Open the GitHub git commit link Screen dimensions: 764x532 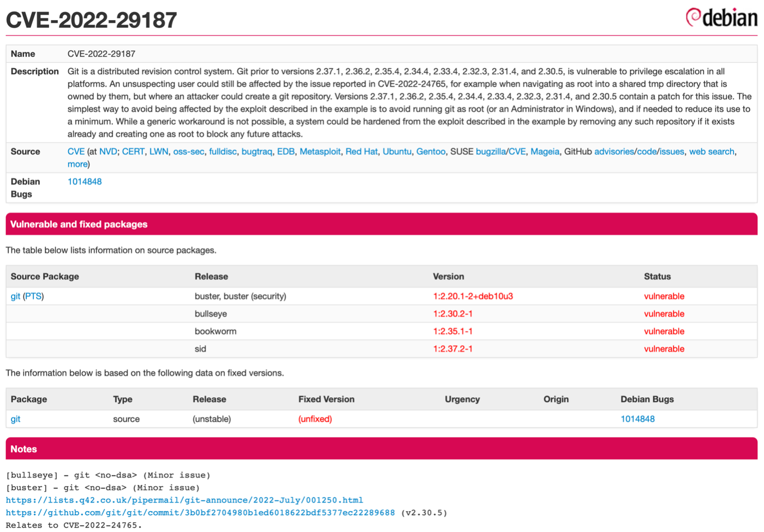tap(200, 512)
